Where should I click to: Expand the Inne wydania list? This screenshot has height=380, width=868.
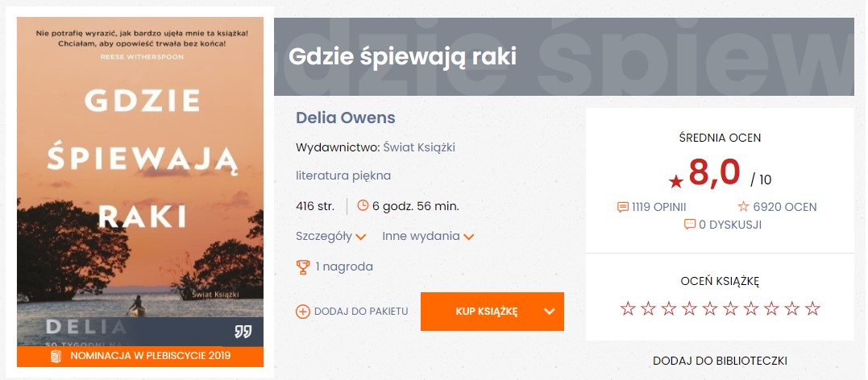coord(428,237)
